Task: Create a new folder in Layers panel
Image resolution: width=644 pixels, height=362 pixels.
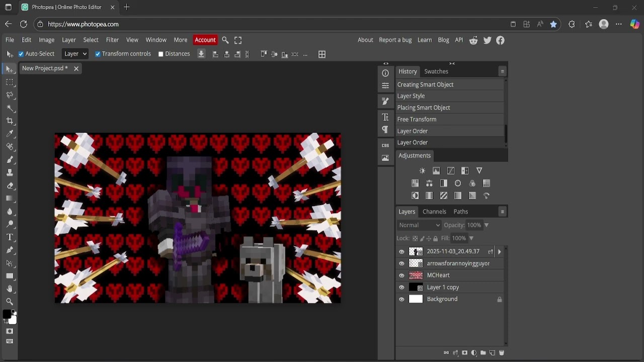Action: click(483, 353)
